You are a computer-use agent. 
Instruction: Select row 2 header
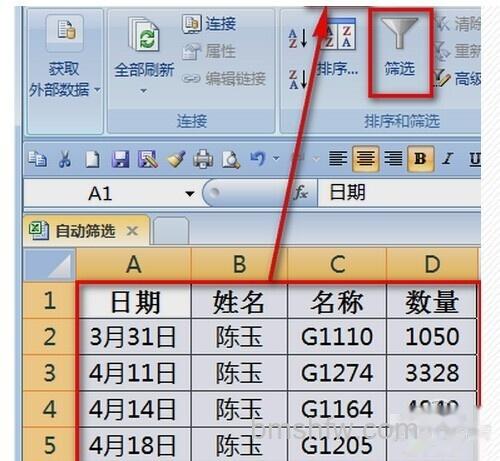pos(49,337)
